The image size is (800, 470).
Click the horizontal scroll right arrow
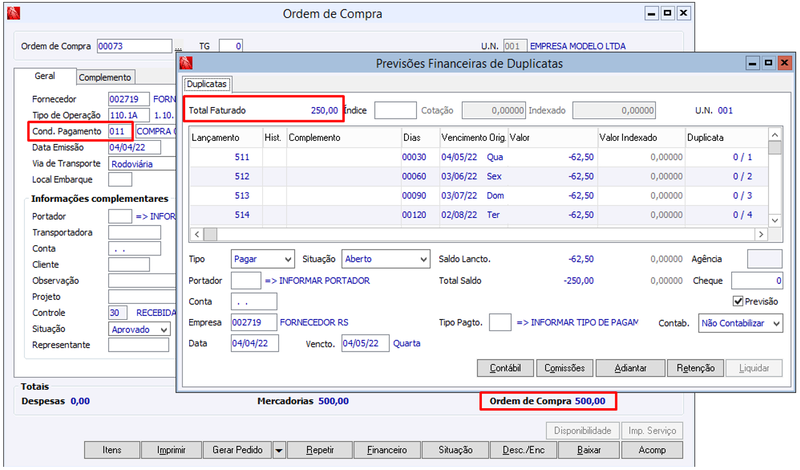(761, 234)
